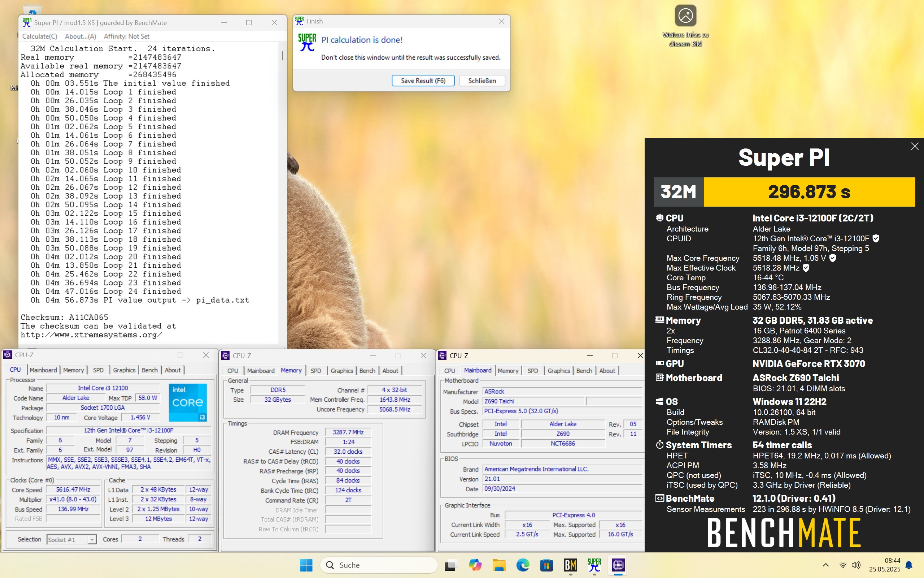Click Affinity: Not Set menu item
This screenshot has width=924, height=578.
point(127,36)
